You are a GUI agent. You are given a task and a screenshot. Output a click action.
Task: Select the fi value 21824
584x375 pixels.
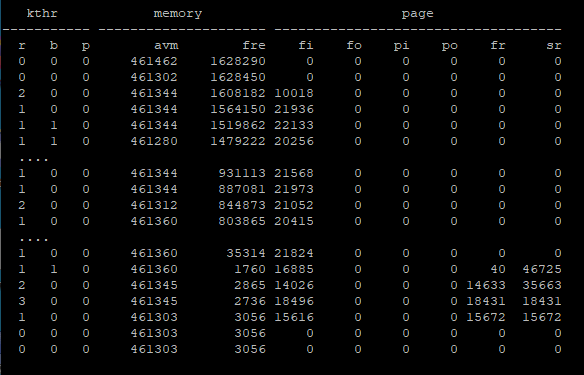tap(294, 254)
